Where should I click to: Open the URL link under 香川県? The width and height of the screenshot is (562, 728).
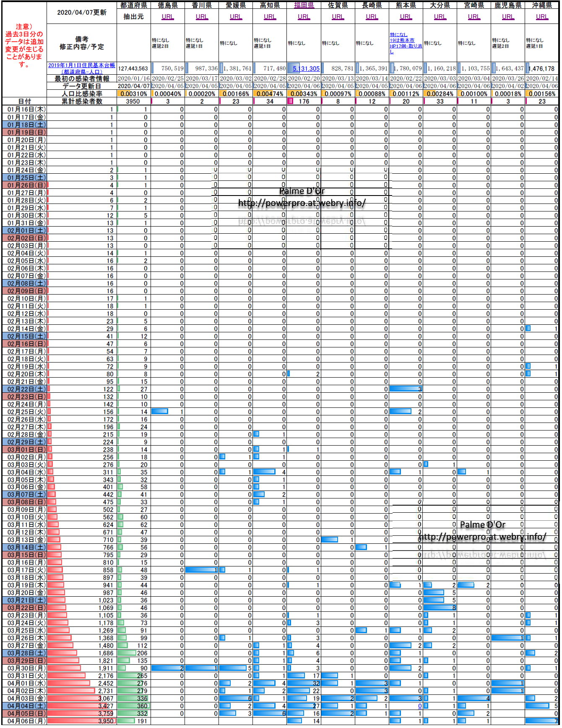201,17
